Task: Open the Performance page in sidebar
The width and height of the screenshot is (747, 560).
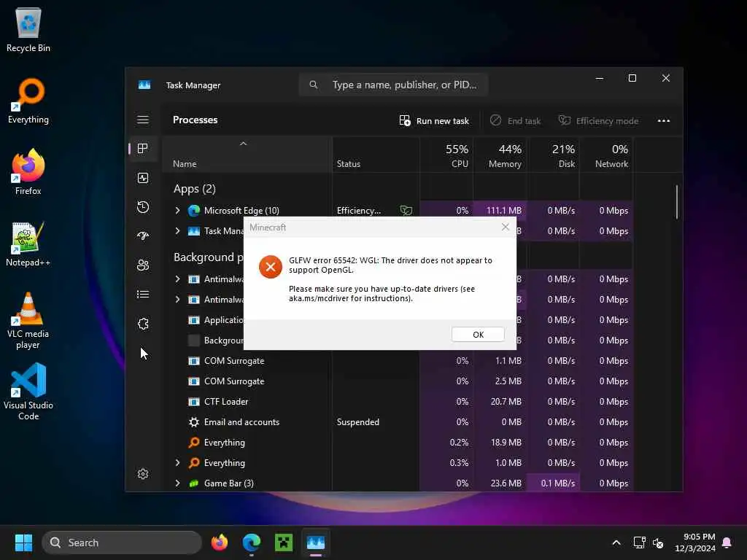Action: [x=143, y=178]
